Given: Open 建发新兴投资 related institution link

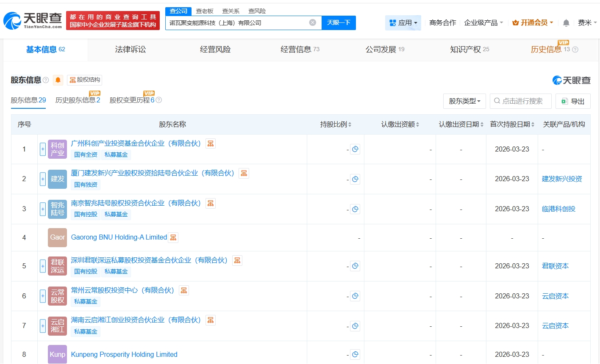Looking at the screenshot, I should 562,179.
